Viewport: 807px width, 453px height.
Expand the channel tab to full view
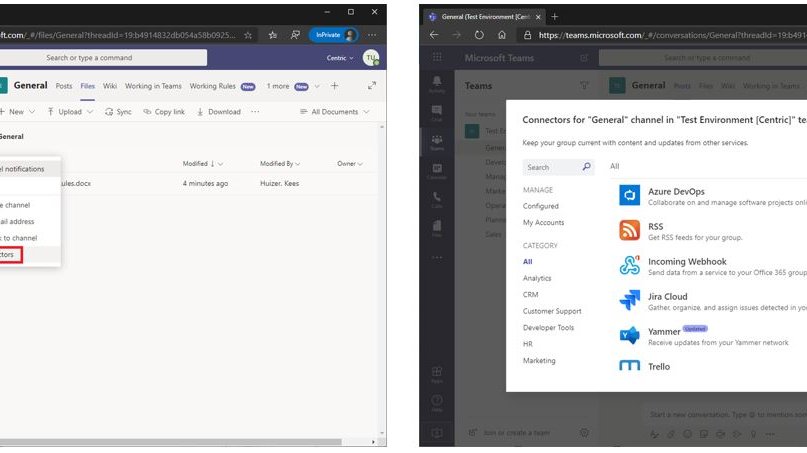click(372, 86)
